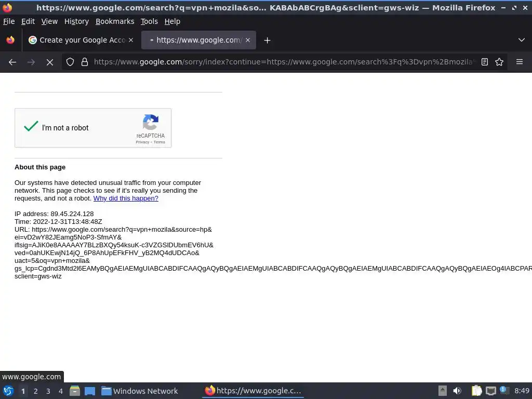Click the clipboard manager tray icon

477,391
